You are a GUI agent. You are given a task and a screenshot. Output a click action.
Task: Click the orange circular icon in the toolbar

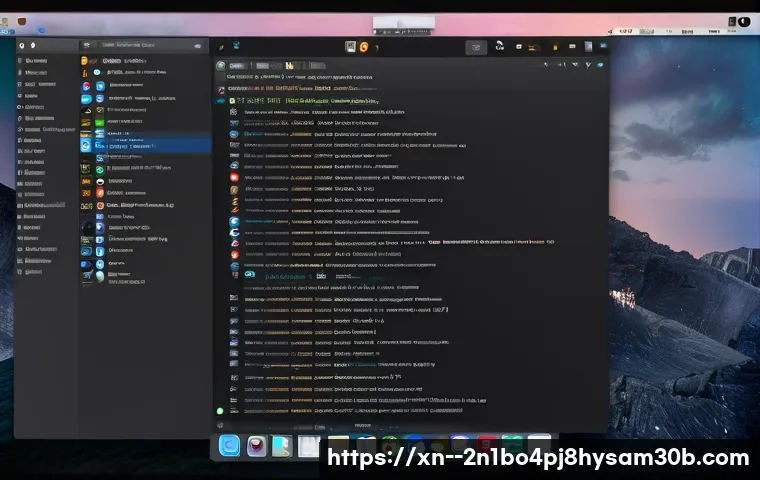point(364,46)
